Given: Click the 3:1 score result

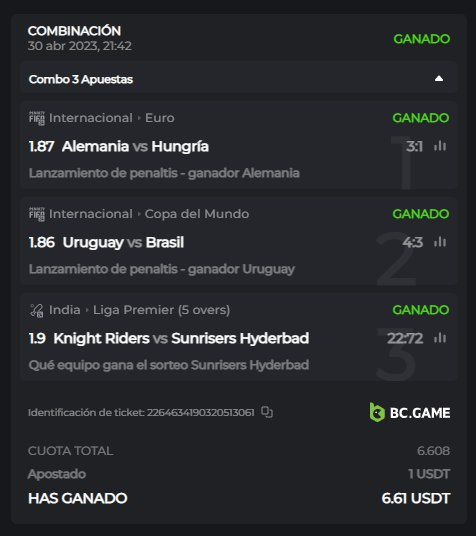Looking at the screenshot, I should (414, 147).
